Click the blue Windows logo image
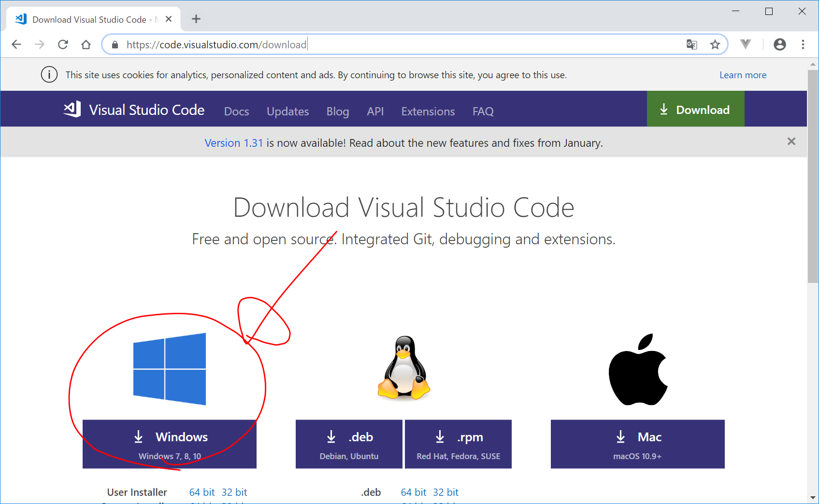 coord(170,369)
